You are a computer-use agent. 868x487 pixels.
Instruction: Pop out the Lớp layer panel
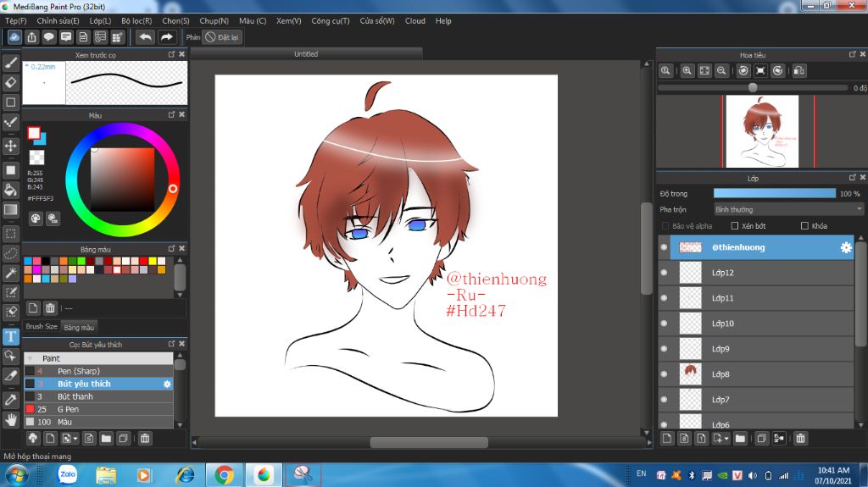[x=853, y=178]
